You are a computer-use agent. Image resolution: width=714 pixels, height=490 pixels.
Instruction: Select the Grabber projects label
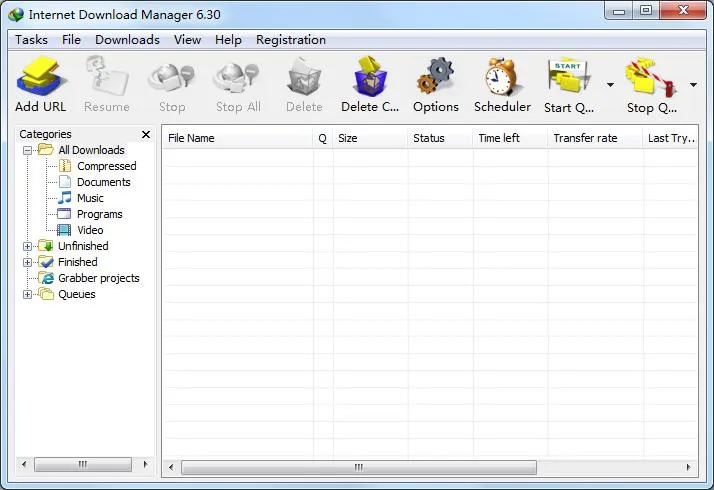[x=99, y=278]
